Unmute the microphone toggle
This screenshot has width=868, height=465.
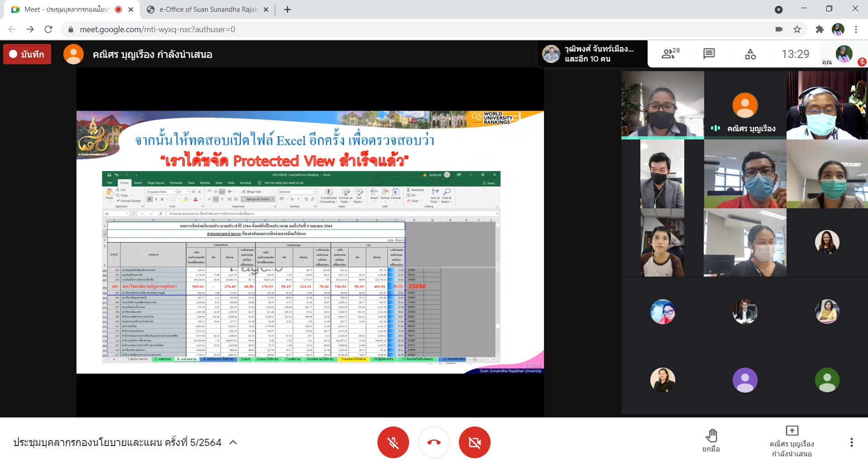tap(393, 442)
